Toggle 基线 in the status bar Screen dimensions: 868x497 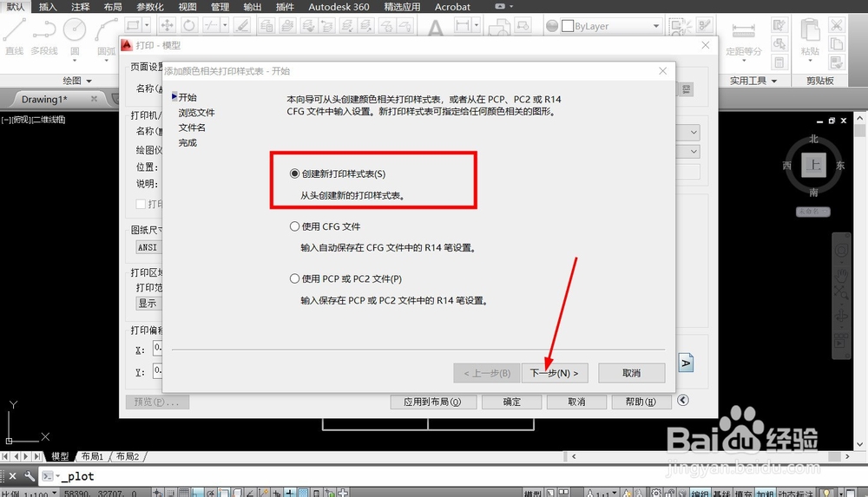(722, 494)
